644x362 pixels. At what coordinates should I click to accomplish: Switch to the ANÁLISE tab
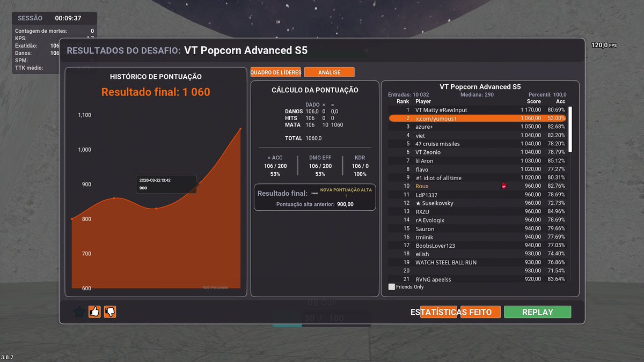tap(330, 72)
